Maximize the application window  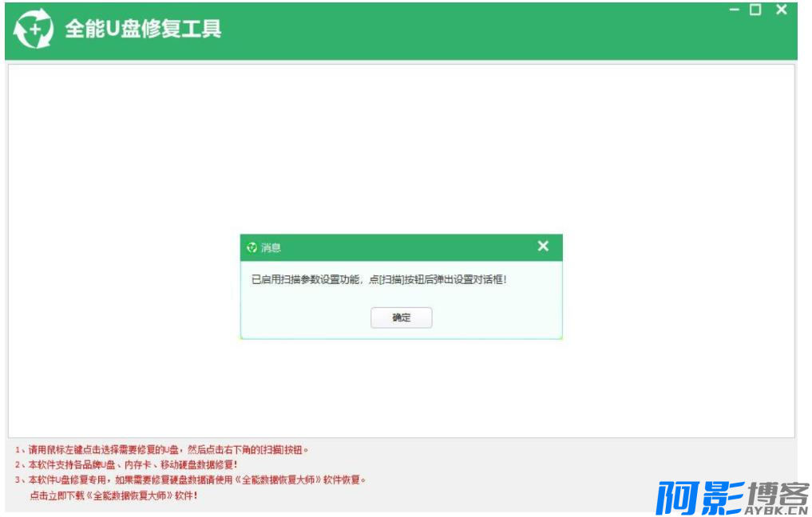click(755, 10)
